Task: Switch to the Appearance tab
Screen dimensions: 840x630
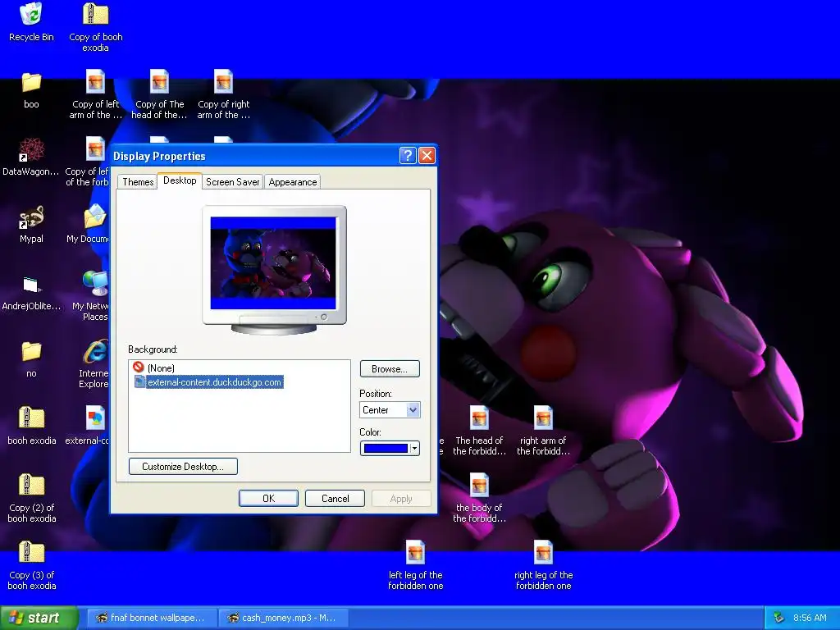Action: coord(293,181)
